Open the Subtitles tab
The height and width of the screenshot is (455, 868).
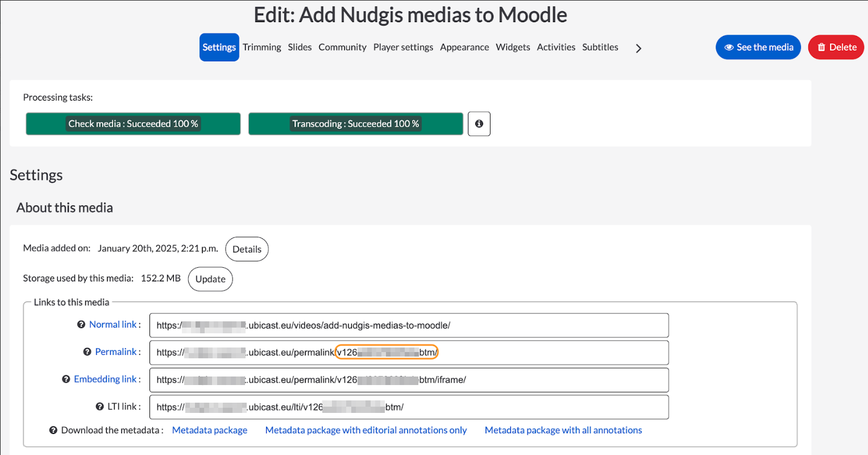[600, 47]
